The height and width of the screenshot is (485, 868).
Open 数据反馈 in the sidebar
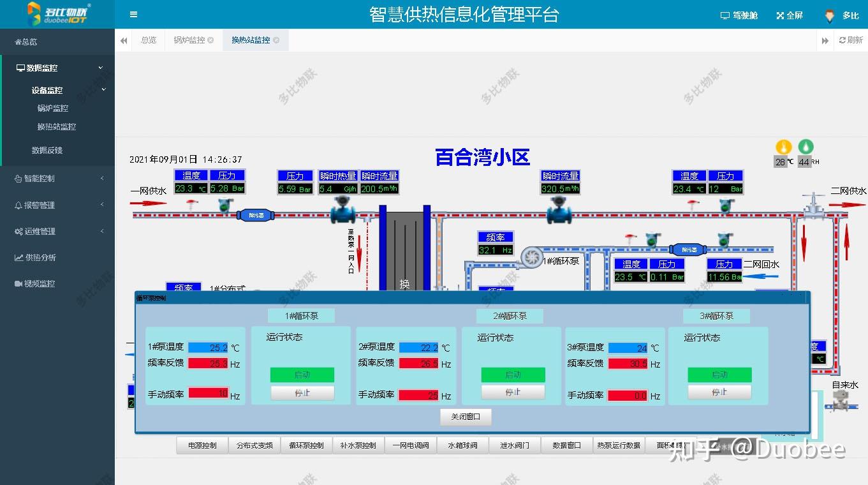click(x=47, y=151)
